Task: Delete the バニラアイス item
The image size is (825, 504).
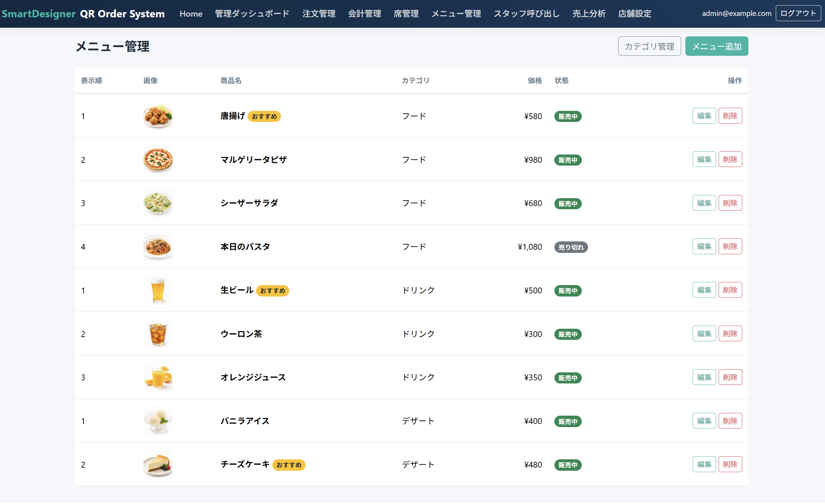Action: click(730, 421)
